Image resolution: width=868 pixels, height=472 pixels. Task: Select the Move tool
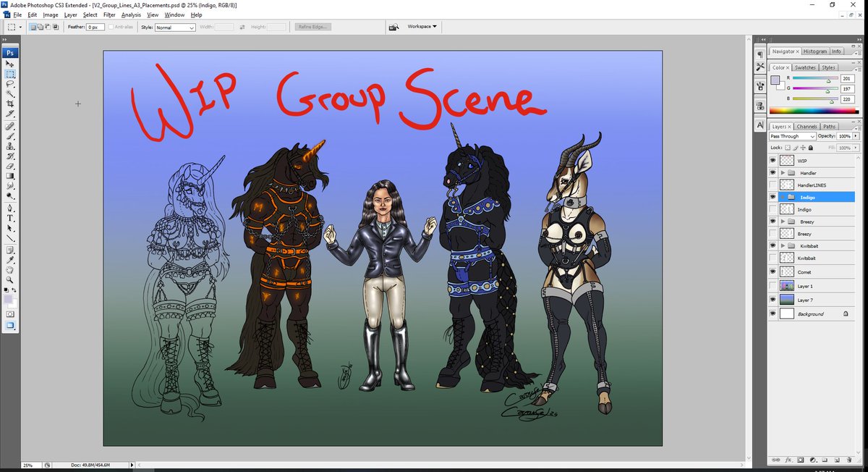pyautogui.click(x=10, y=63)
